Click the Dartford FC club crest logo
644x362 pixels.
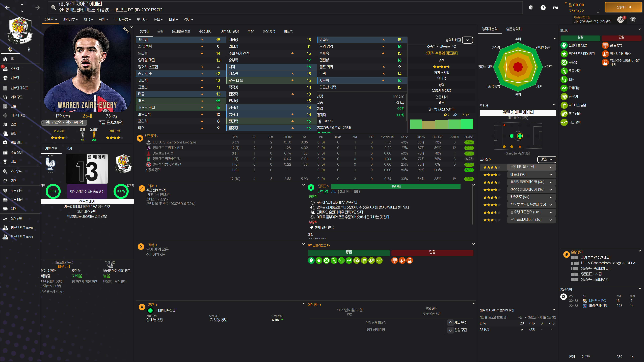click(20, 30)
